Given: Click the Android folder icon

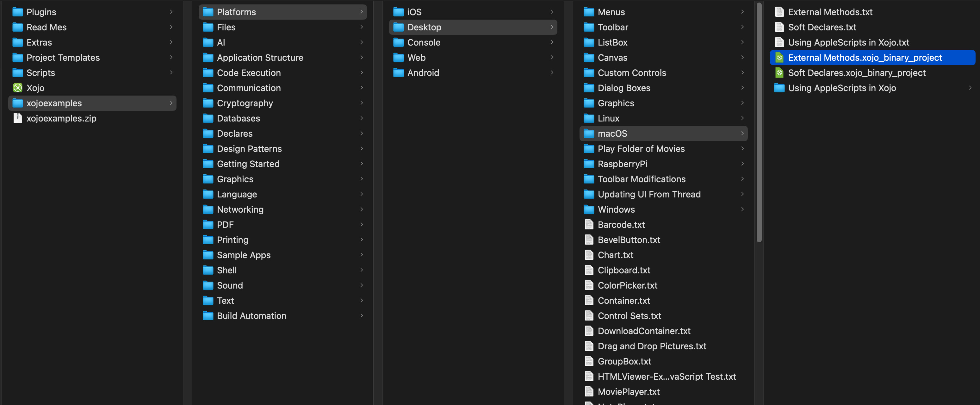Looking at the screenshot, I should click(x=398, y=73).
